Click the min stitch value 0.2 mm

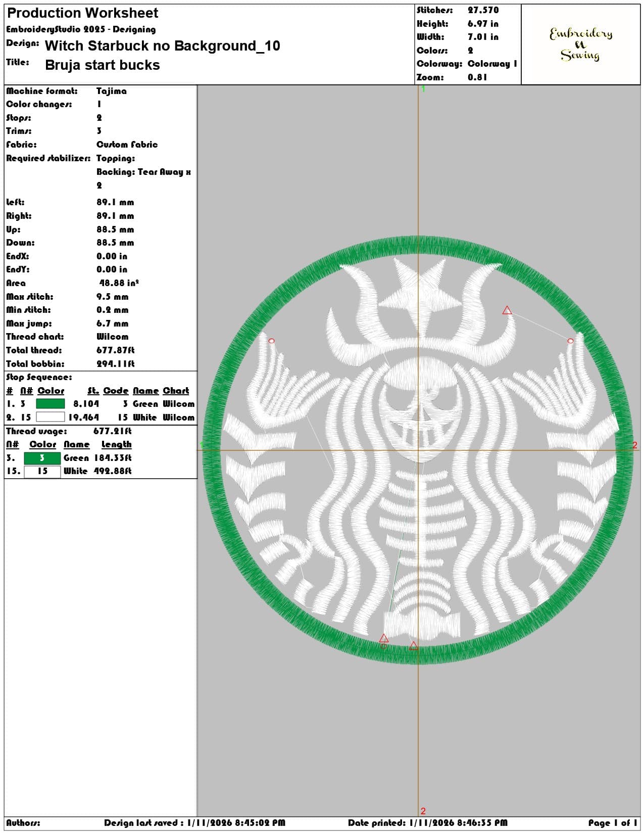pyautogui.click(x=112, y=310)
